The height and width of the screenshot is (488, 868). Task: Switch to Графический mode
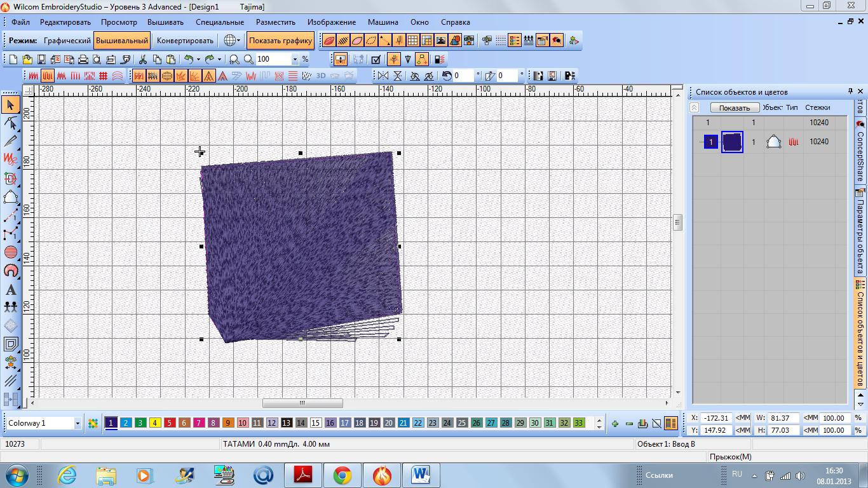[67, 41]
